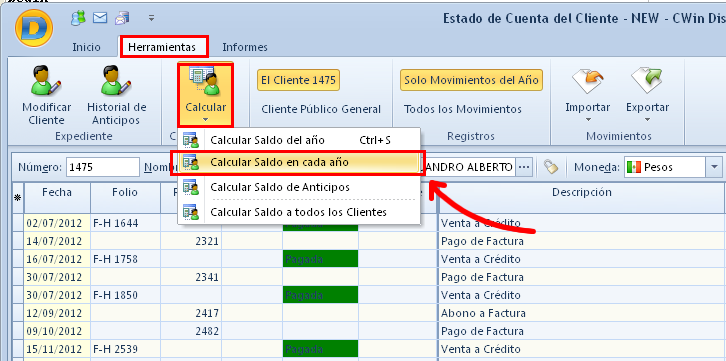Screen dimensions: 726x361
Task: Toggle Solo Movimientos del Año filter
Action: click(471, 80)
